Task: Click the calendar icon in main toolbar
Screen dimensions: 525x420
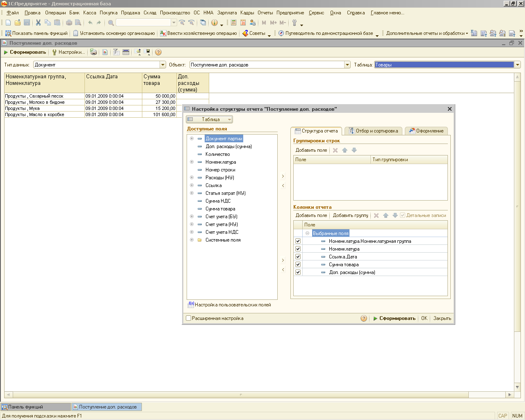Action: click(243, 23)
